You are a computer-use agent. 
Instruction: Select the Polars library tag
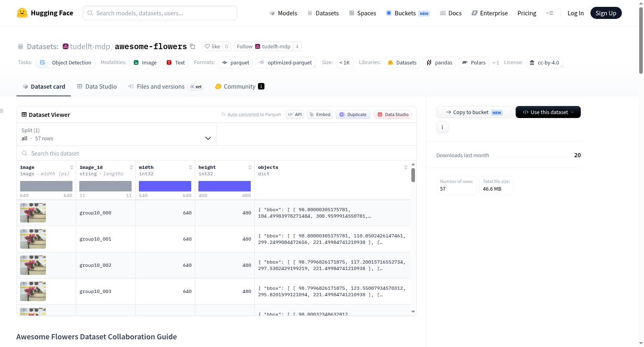[x=474, y=62]
